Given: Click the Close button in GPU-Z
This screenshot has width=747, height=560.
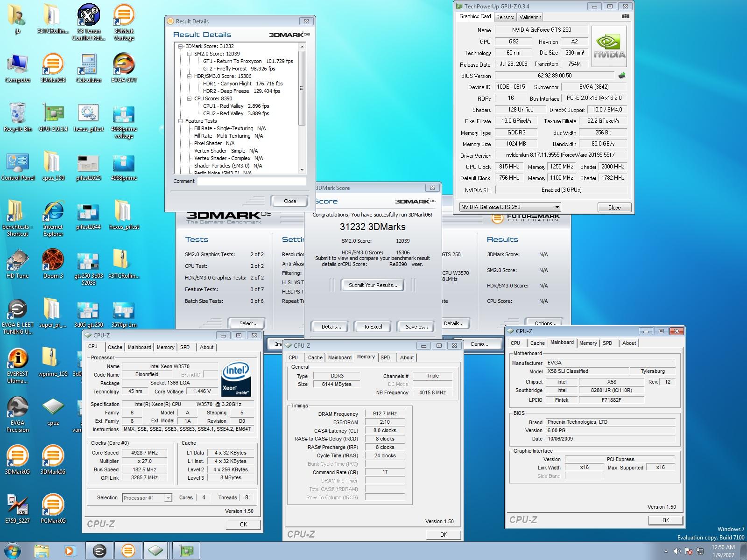Looking at the screenshot, I should click(x=614, y=208).
